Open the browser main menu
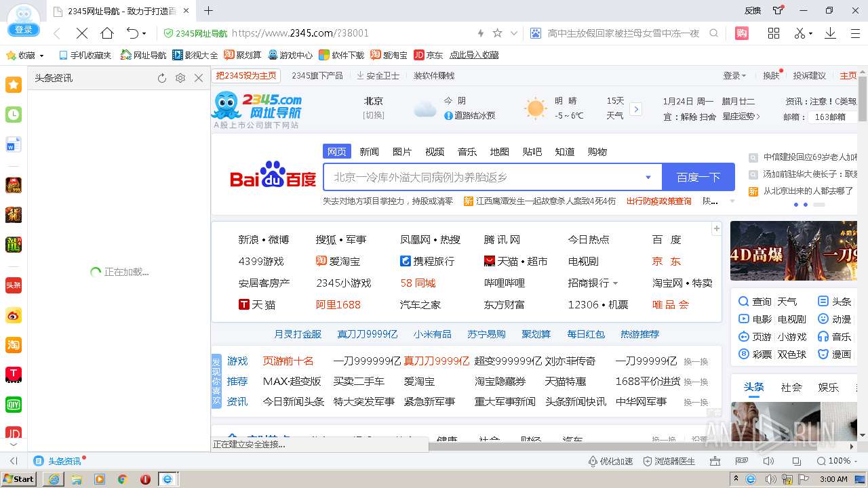This screenshot has height=488, width=868. 855,33
